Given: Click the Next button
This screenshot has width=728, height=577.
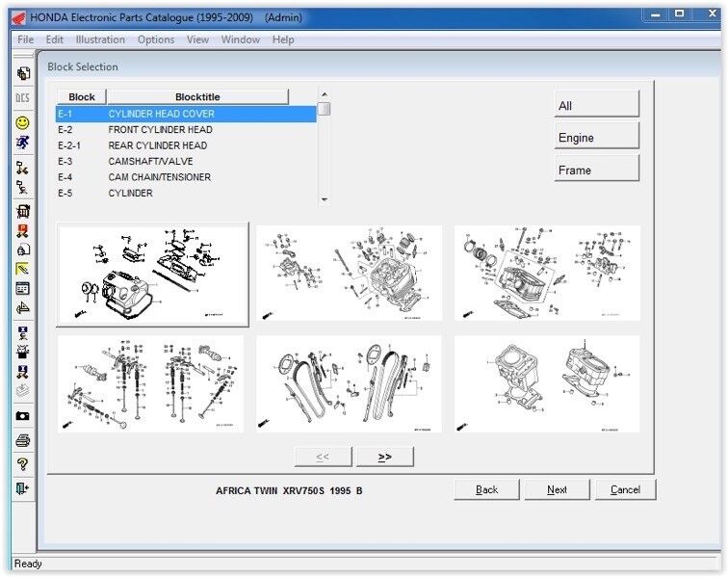Looking at the screenshot, I should tap(558, 489).
